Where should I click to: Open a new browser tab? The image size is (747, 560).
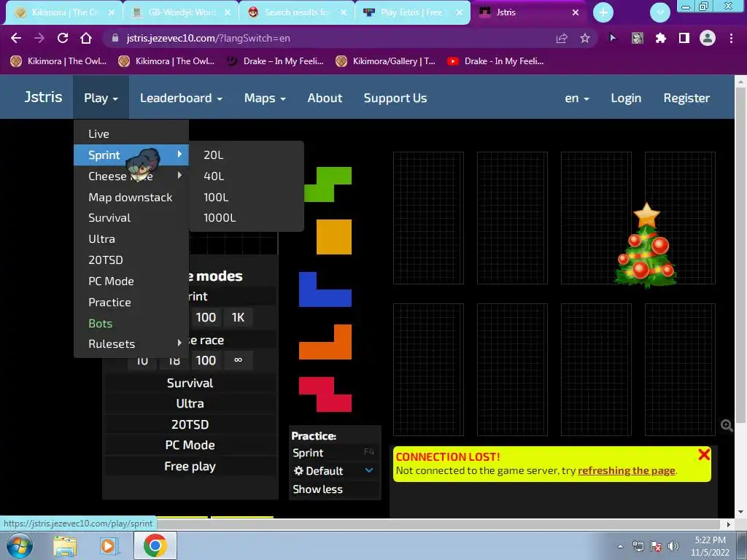603,12
